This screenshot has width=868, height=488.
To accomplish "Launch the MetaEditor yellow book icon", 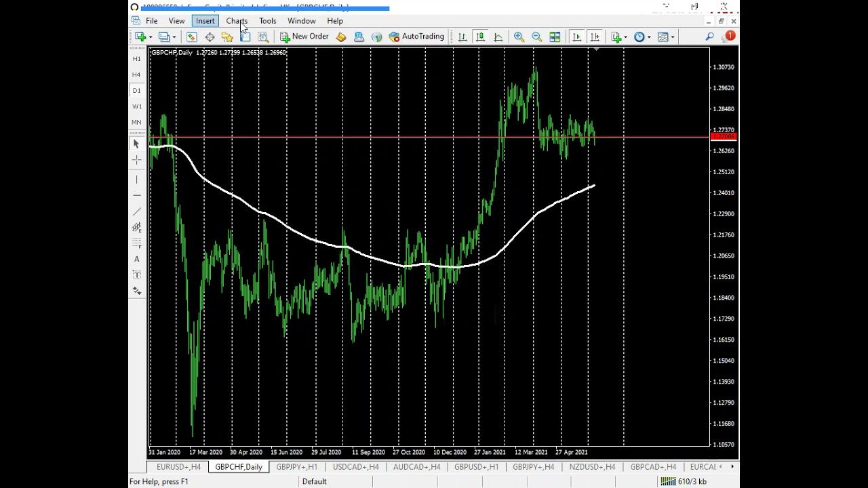I will pyautogui.click(x=341, y=37).
